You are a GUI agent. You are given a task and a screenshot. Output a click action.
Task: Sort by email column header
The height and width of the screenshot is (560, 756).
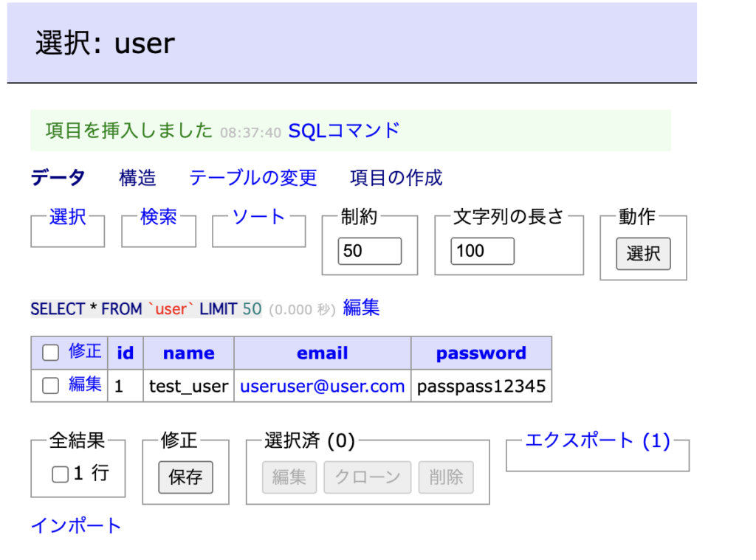tap(322, 353)
